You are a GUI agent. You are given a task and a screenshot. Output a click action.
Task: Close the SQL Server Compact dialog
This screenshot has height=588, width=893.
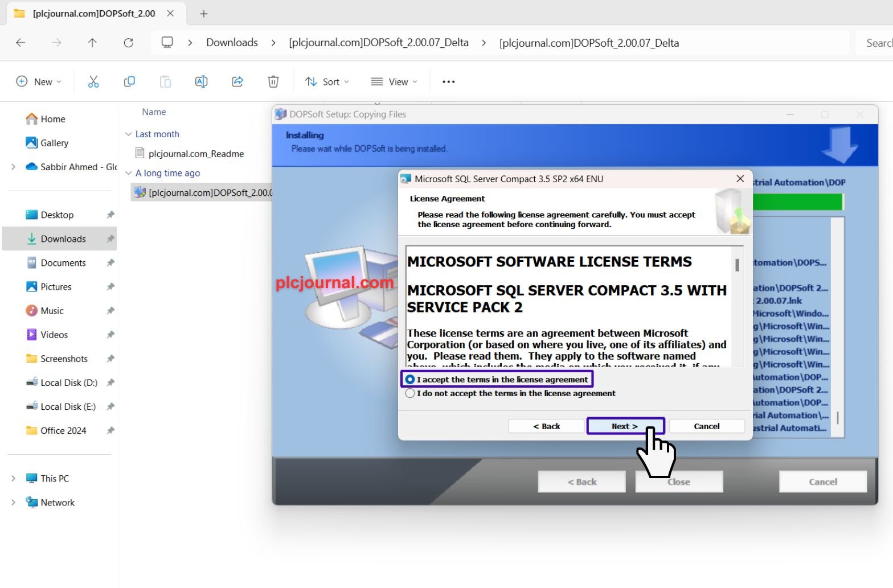740,179
